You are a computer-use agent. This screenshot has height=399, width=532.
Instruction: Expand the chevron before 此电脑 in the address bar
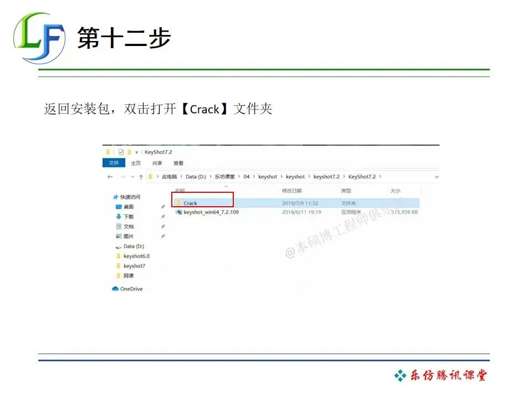(158, 176)
